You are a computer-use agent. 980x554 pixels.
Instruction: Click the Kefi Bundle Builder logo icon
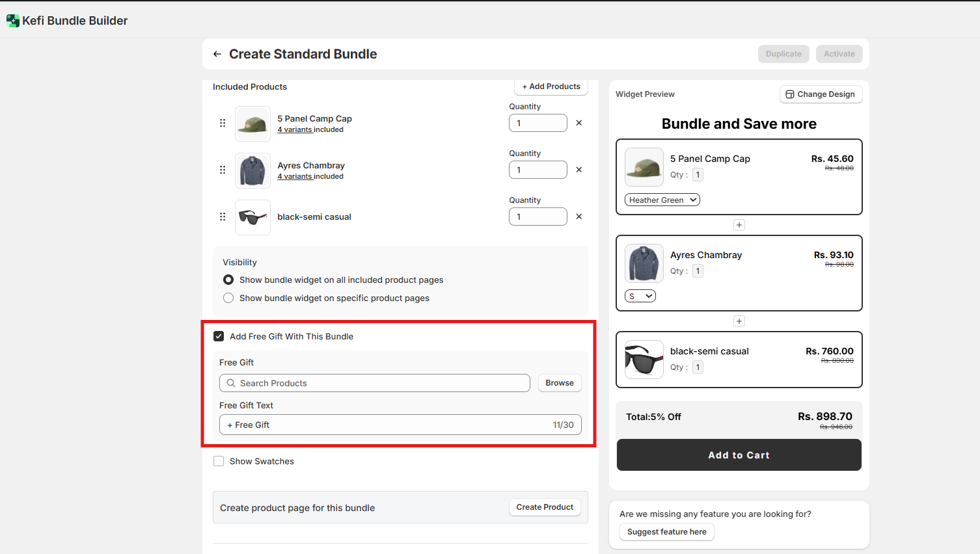pyautogui.click(x=12, y=21)
